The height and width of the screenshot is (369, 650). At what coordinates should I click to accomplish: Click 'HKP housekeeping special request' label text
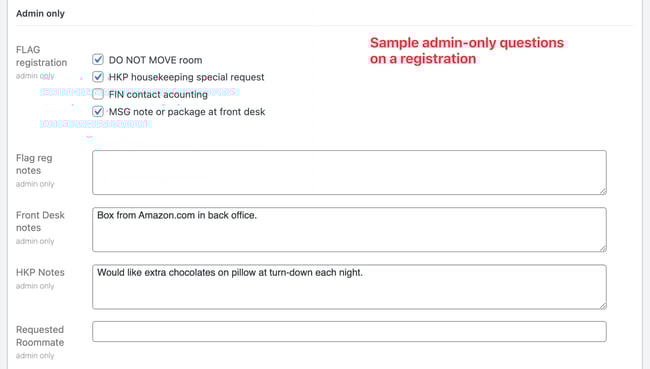[x=187, y=77]
